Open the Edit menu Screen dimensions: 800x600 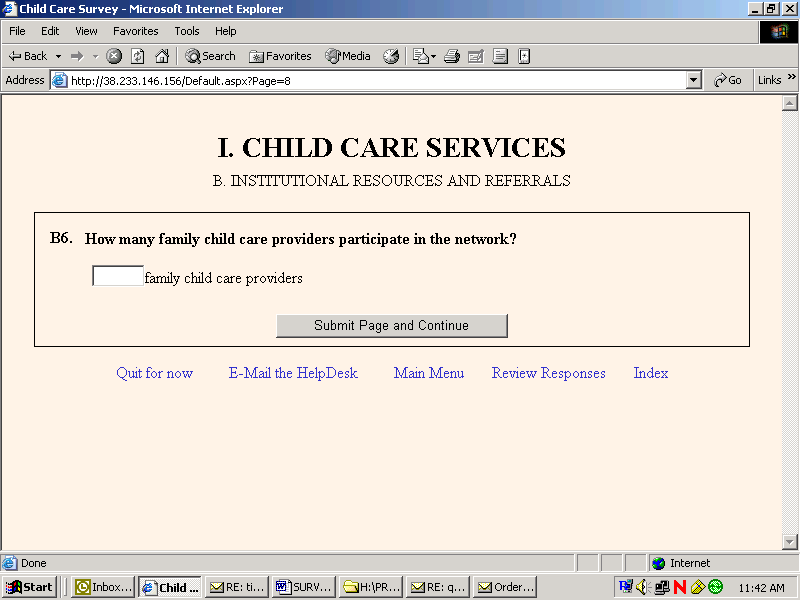50,31
